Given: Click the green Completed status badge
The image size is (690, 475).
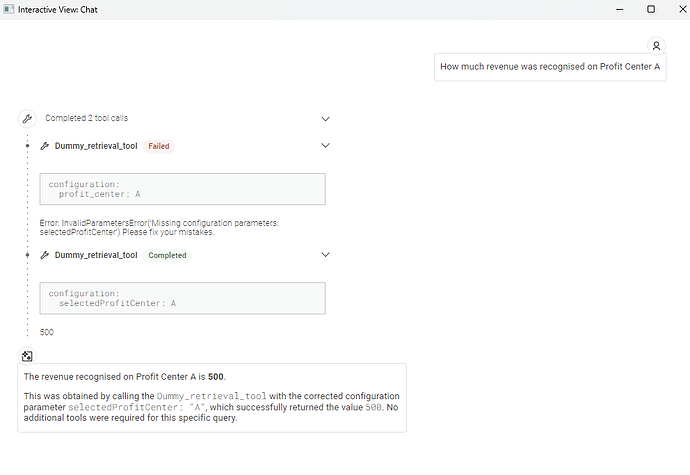Looking at the screenshot, I should click(168, 255).
